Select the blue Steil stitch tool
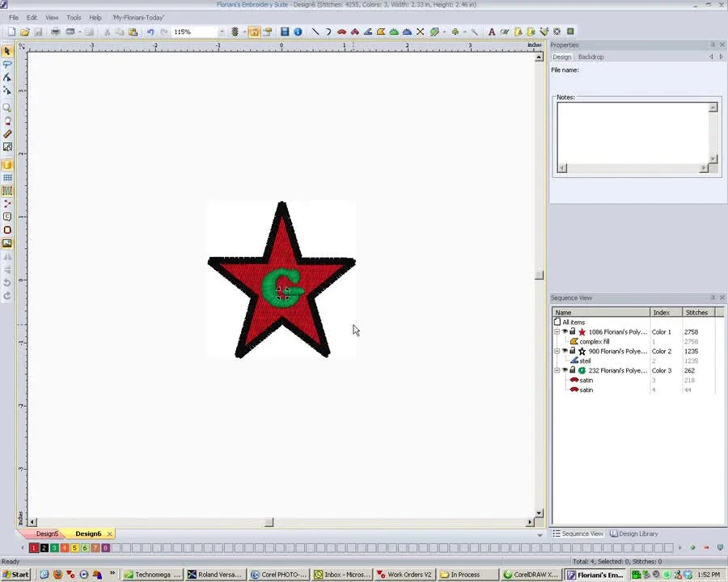Image resolution: width=728 pixels, height=582 pixels. [368, 32]
